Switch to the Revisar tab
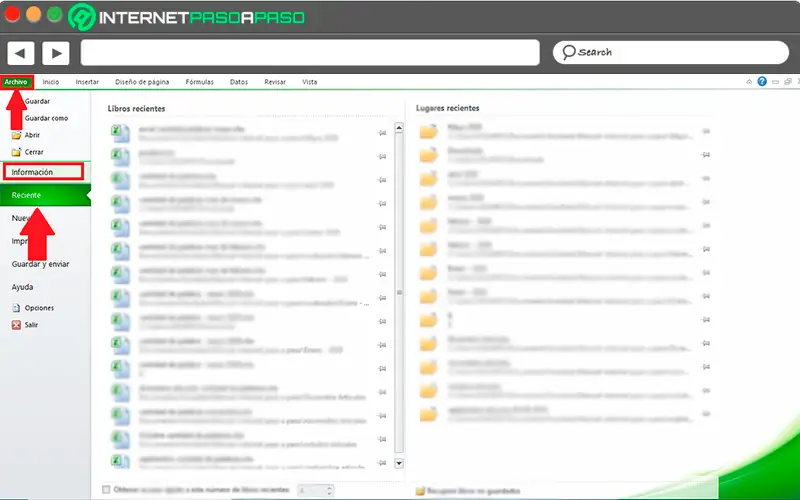This screenshot has width=800, height=500. click(x=275, y=82)
